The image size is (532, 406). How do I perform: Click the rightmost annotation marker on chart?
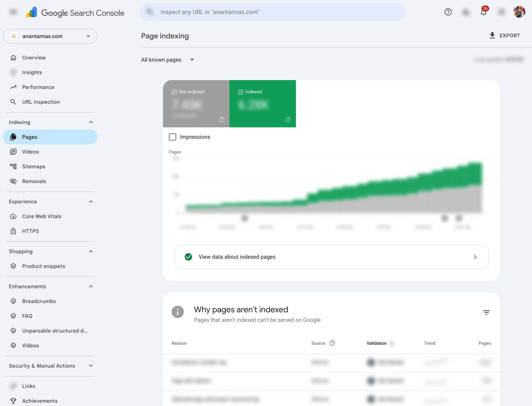tap(459, 218)
